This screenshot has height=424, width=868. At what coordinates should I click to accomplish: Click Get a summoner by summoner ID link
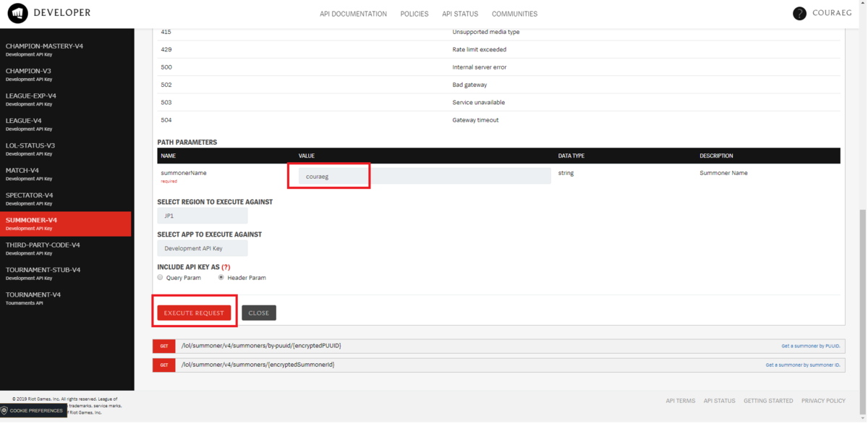pyautogui.click(x=803, y=365)
